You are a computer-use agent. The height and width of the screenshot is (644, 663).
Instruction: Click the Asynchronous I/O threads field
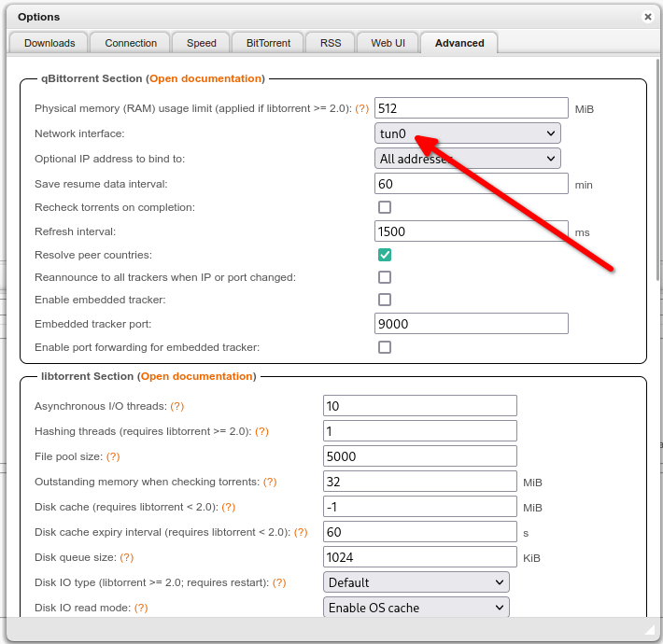[420, 406]
